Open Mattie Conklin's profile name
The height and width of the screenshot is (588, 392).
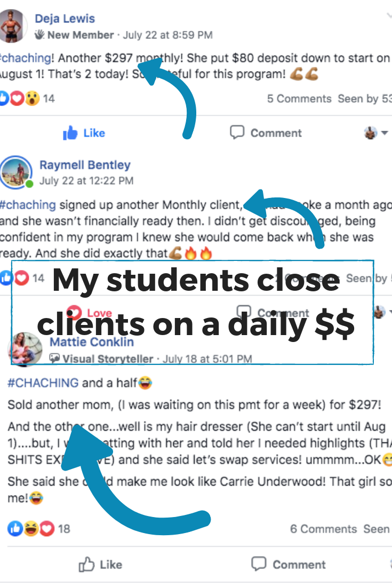coord(92,342)
